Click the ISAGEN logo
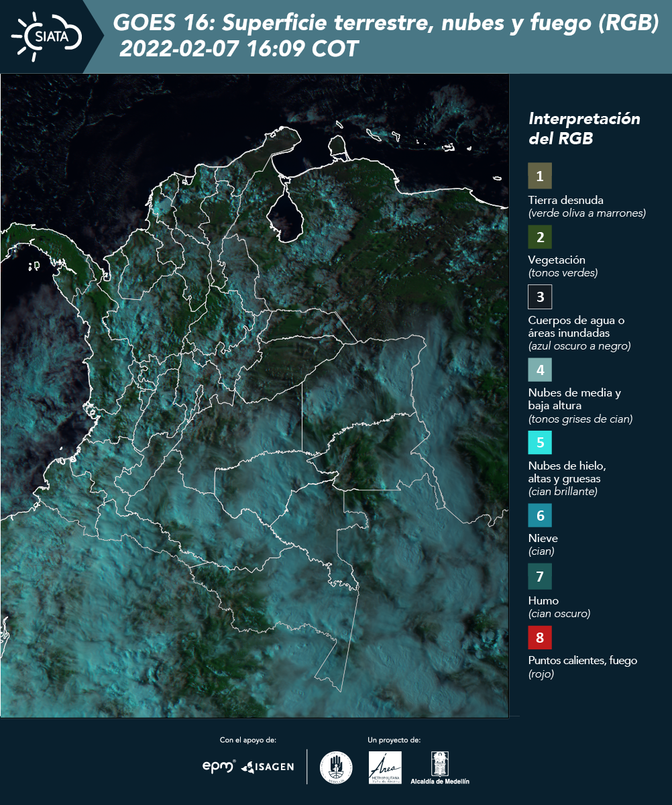This screenshot has width=672, height=805. point(268,767)
